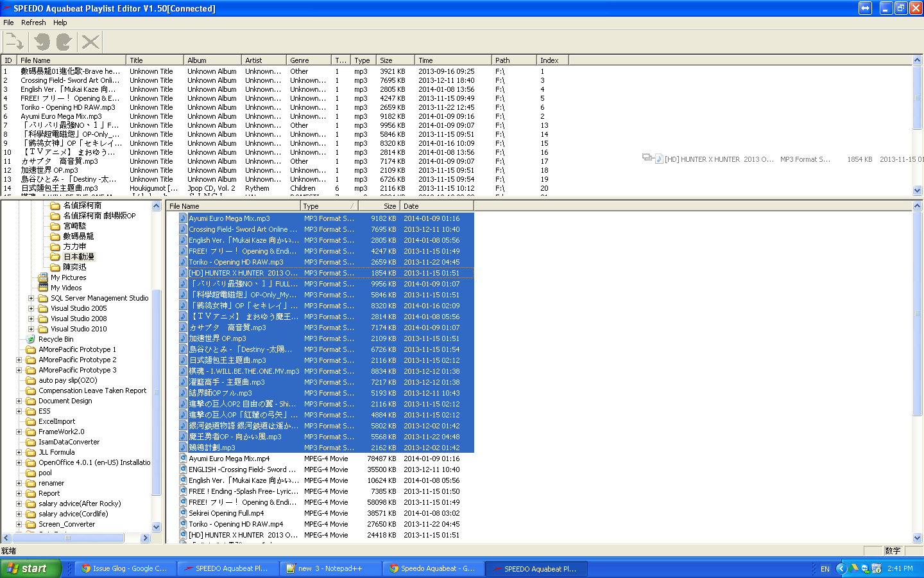The height and width of the screenshot is (578, 924).
Task: Click the My Videos folder icon
Action: click(x=43, y=288)
